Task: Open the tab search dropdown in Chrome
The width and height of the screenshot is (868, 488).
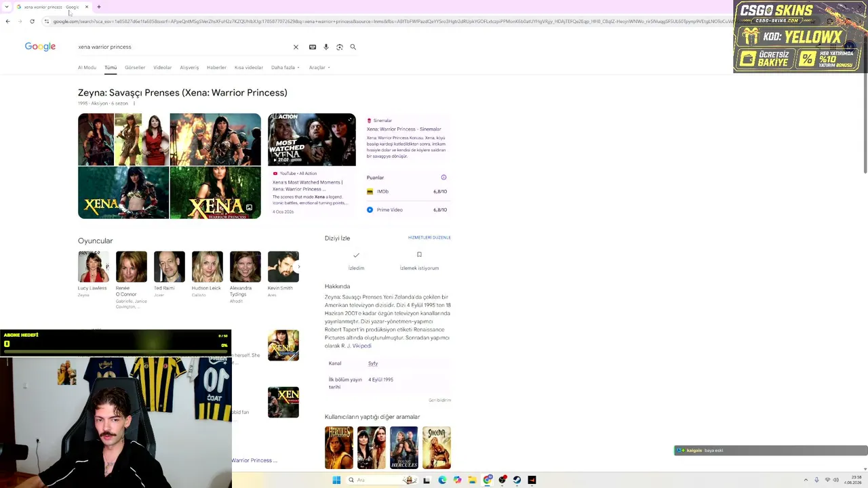Action: pos(6,7)
